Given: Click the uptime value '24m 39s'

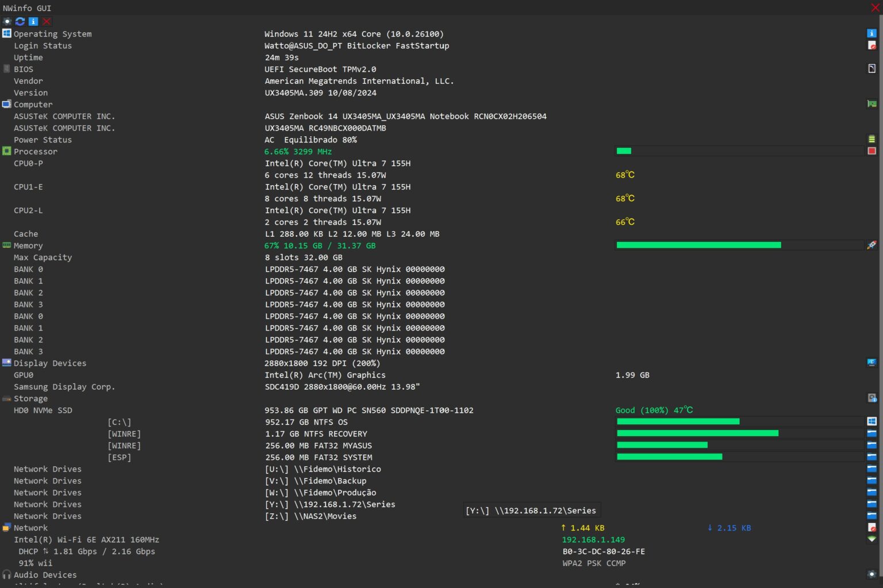Looking at the screenshot, I should pos(282,57).
